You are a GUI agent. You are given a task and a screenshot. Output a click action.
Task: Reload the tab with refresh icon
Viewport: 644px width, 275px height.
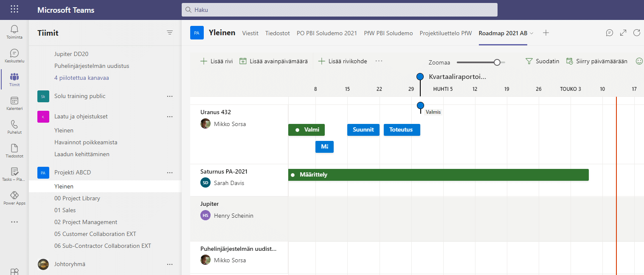(636, 33)
